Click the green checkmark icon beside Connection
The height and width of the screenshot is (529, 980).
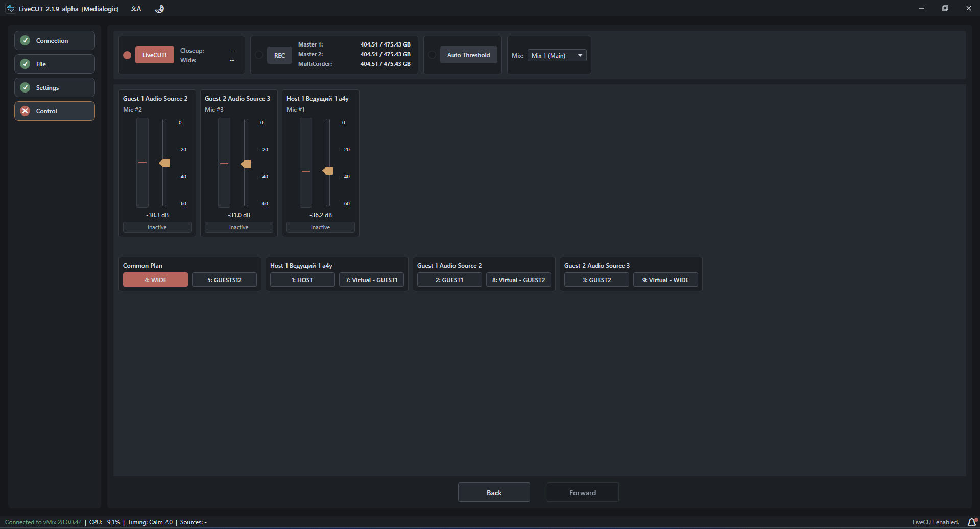(25, 40)
